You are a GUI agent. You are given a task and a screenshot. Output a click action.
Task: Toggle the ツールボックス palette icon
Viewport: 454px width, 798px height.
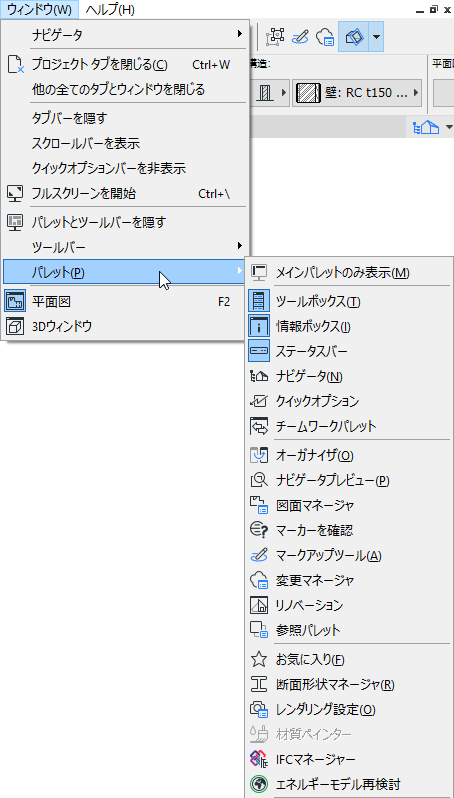(x=259, y=301)
